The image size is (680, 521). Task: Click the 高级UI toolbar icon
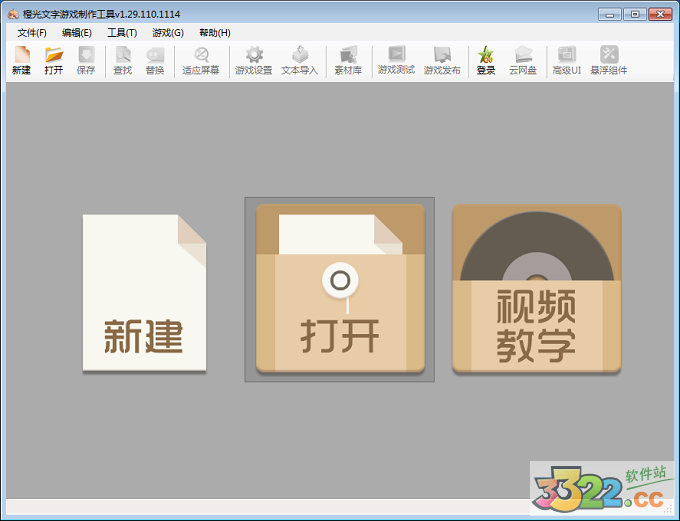(x=567, y=60)
